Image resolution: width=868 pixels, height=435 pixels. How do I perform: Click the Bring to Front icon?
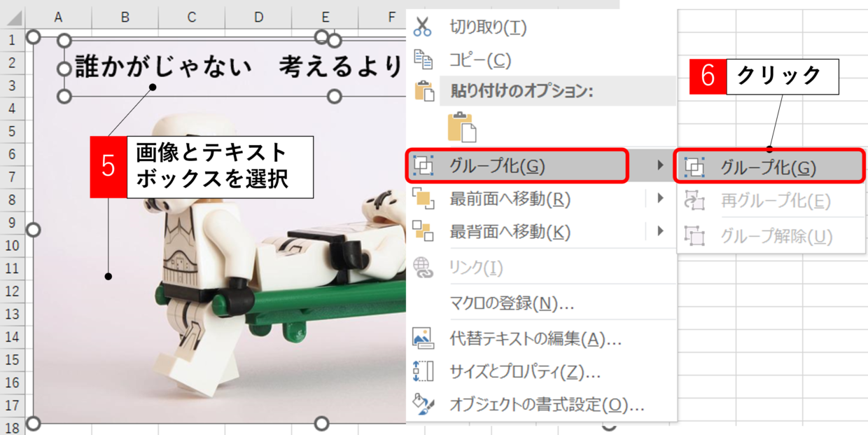point(423,199)
